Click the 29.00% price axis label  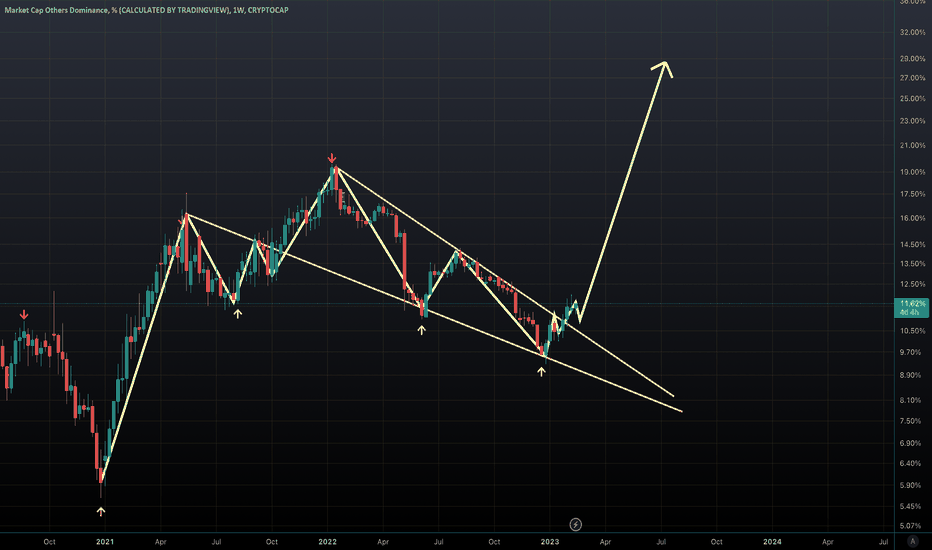[912, 59]
